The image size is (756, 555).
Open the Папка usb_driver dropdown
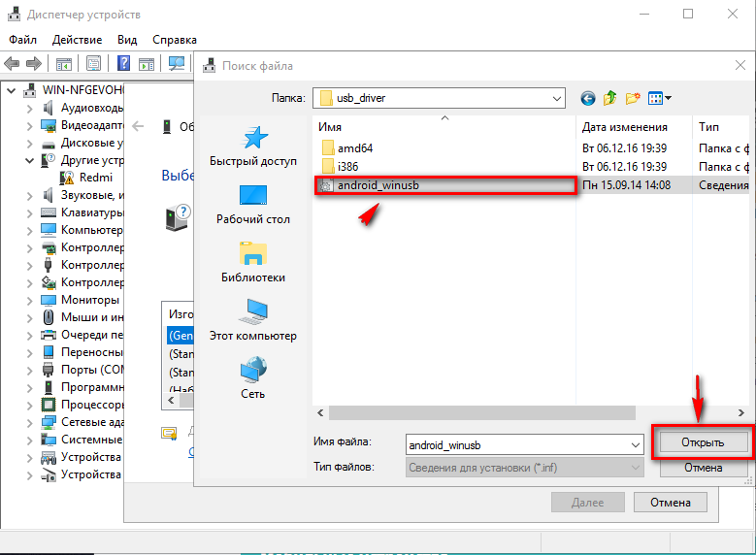[557, 98]
